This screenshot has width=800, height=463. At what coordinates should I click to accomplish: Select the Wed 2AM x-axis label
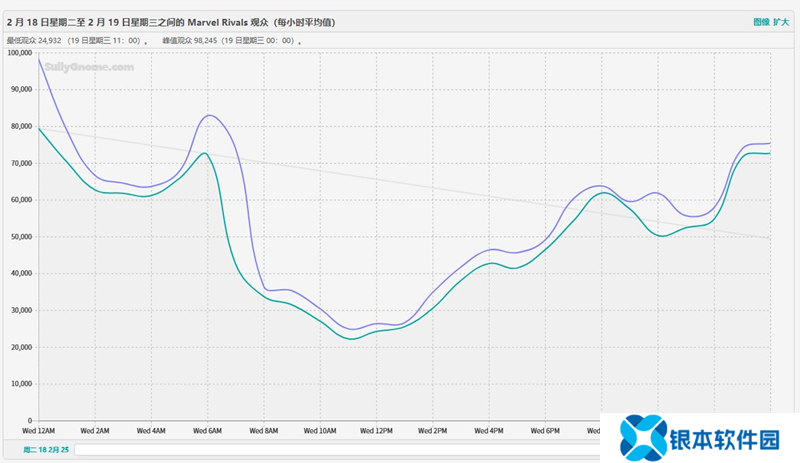click(x=96, y=430)
